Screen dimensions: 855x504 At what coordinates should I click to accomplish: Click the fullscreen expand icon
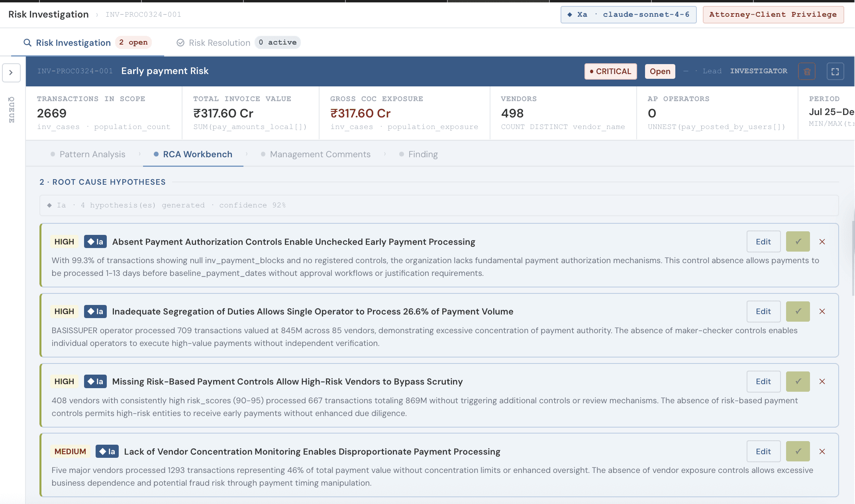click(835, 72)
